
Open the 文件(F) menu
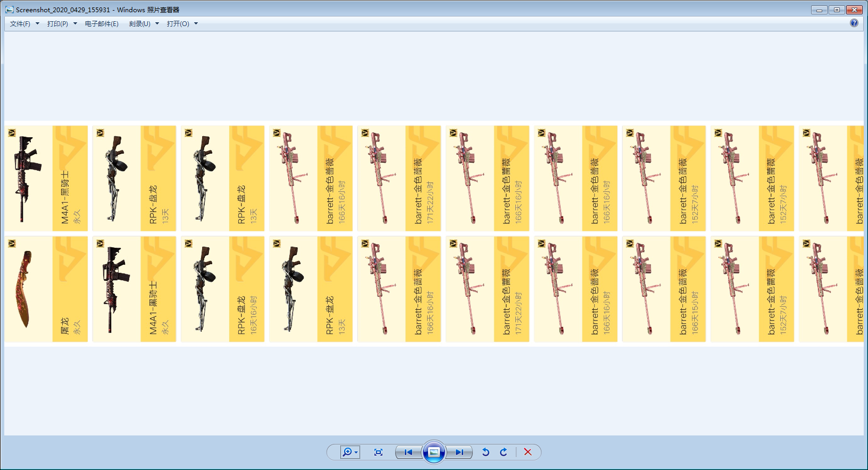click(x=24, y=24)
